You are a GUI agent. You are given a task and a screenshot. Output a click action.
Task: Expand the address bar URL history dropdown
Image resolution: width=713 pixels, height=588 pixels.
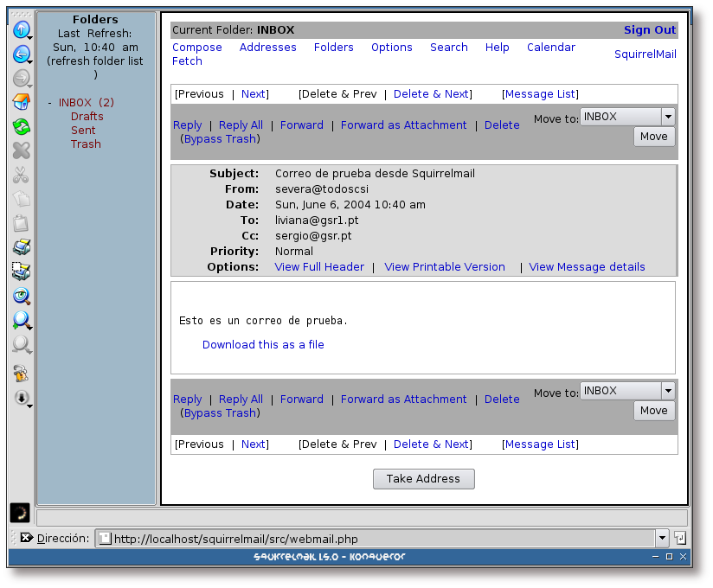click(662, 538)
